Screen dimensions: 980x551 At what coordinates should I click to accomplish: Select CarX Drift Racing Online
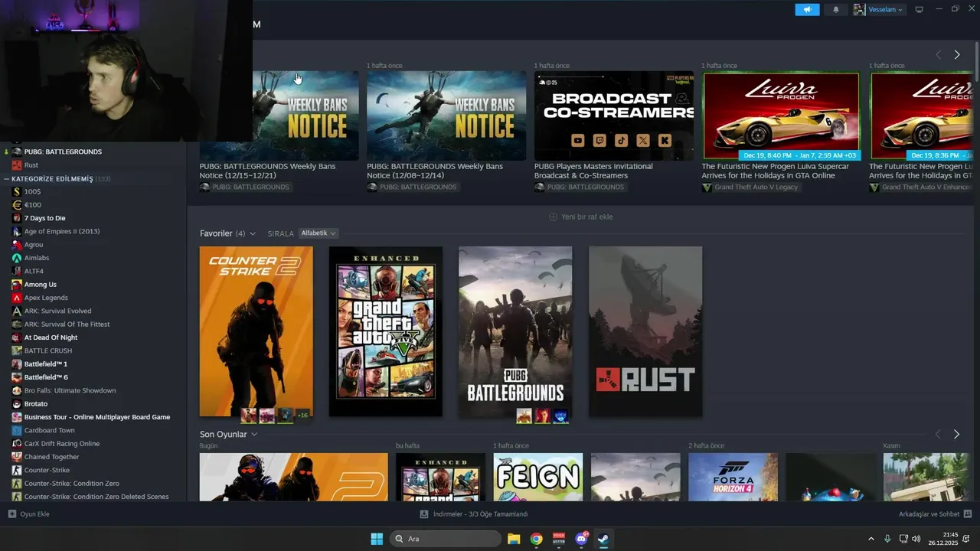62,444
